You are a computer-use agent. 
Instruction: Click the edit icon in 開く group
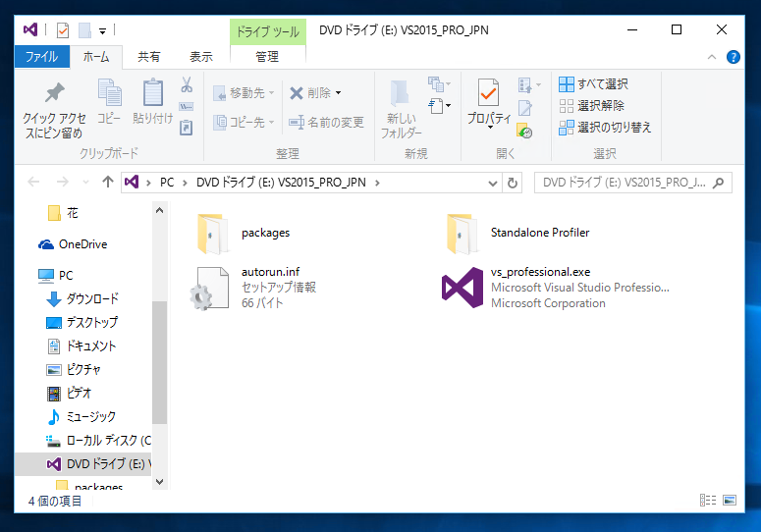[524, 108]
